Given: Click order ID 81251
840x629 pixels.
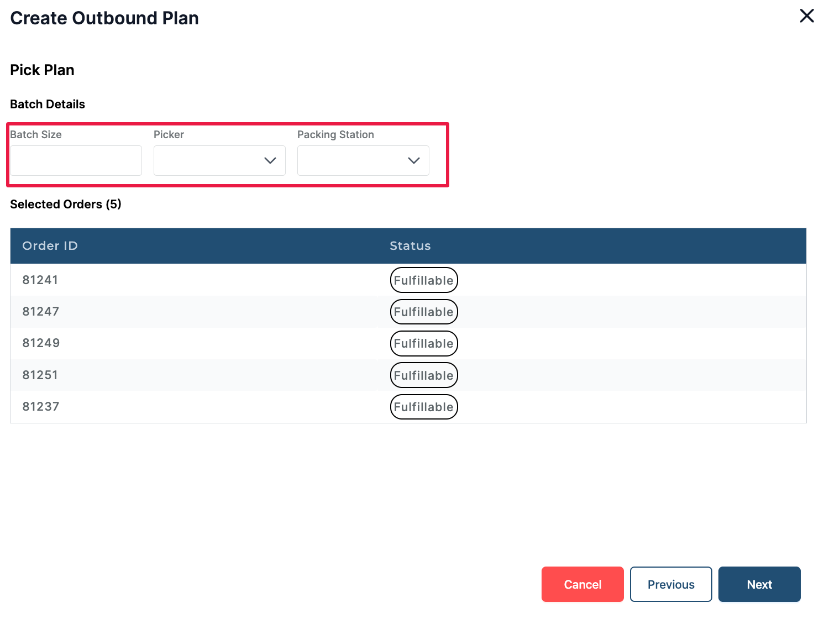Looking at the screenshot, I should click(x=40, y=375).
